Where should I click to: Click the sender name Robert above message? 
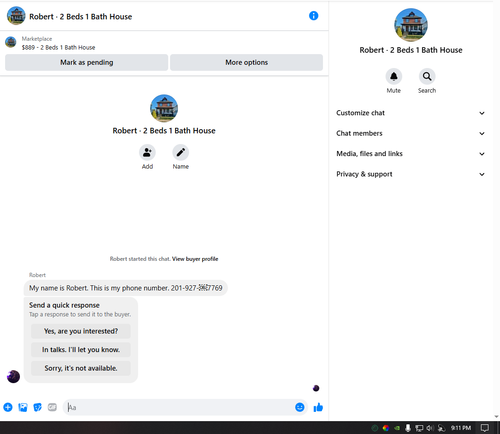click(x=37, y=275)
